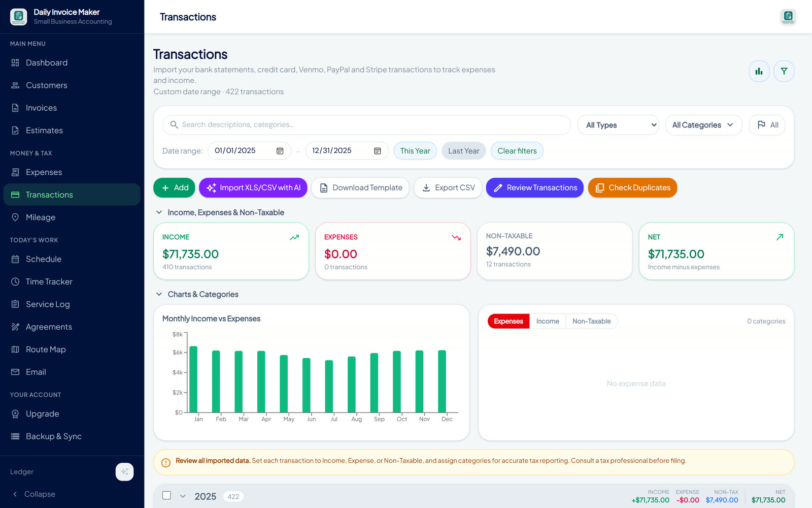Toggle the filter funnel icon
The height and width of the screenshot is (508, 812).
784,71
